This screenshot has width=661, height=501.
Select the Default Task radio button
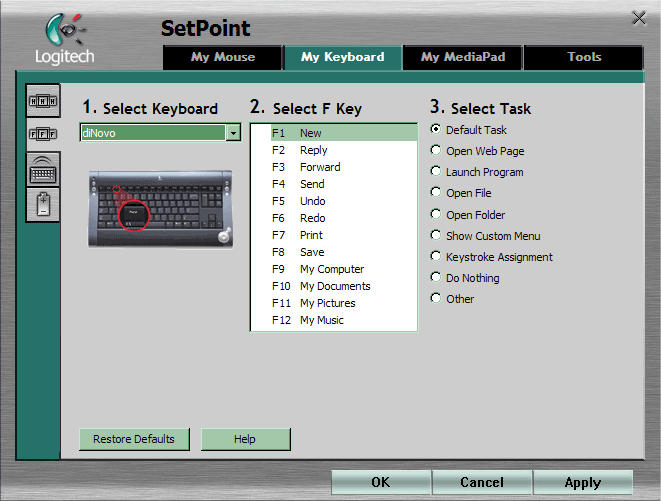tap(435, 129)
